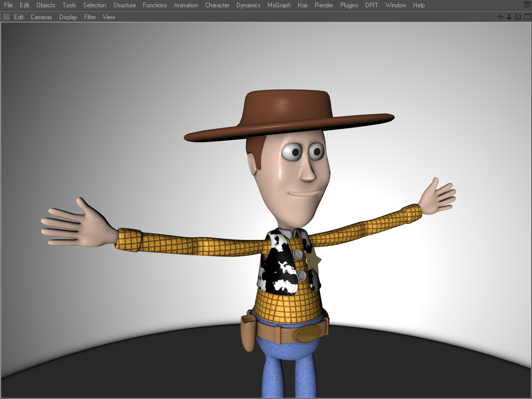The image size is (532, 399).
Task: Open the MoGraph menu
Action: 279,5
